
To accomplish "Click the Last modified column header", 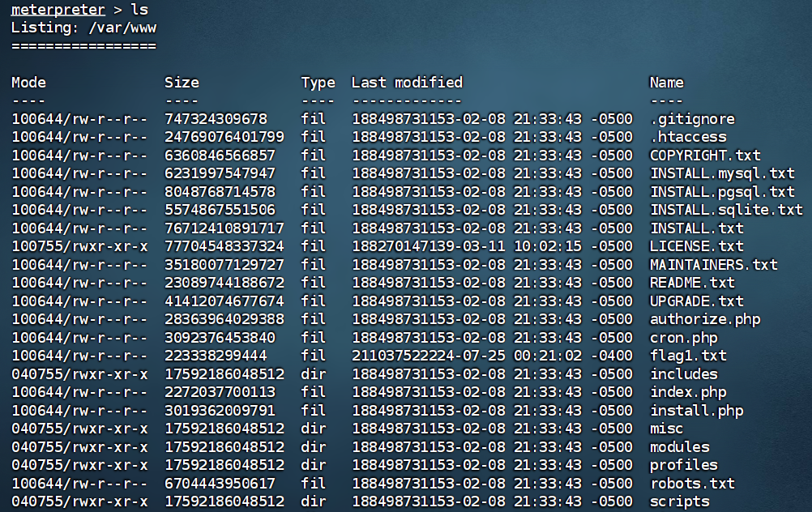I will tap(407, 83).
